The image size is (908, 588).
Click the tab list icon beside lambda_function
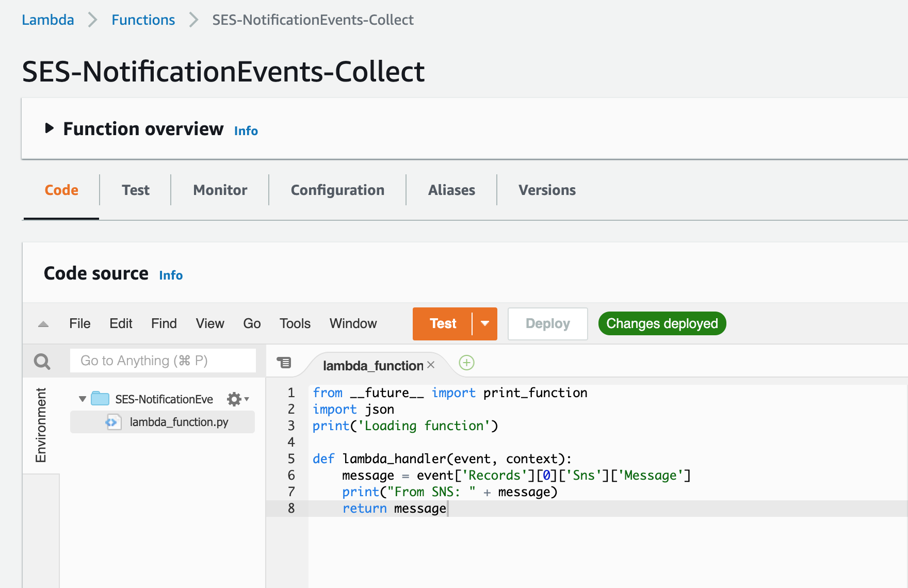[x=284, y=363]
